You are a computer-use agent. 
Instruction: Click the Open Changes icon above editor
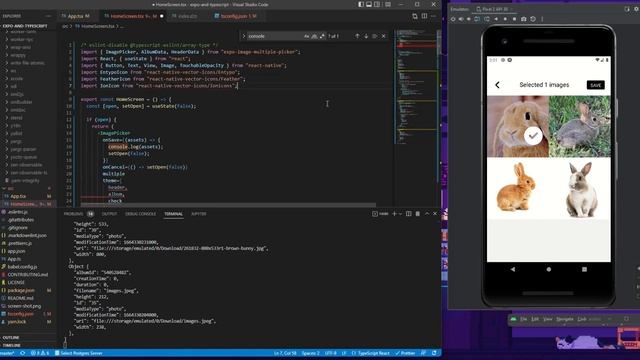(415, 16)
